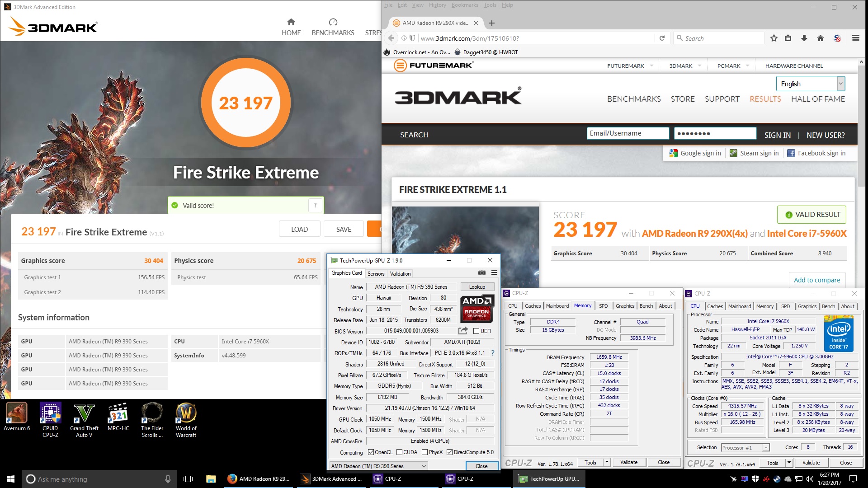Click Lookup button in GPU-Z
The image size is (868, 488).
coord(477,287)
